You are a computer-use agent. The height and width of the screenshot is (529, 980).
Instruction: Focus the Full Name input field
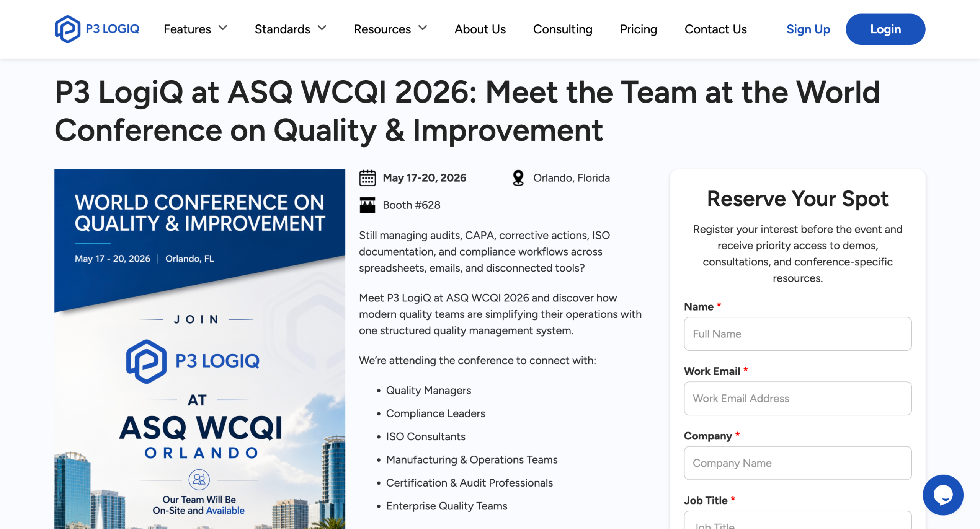point(797,334)
